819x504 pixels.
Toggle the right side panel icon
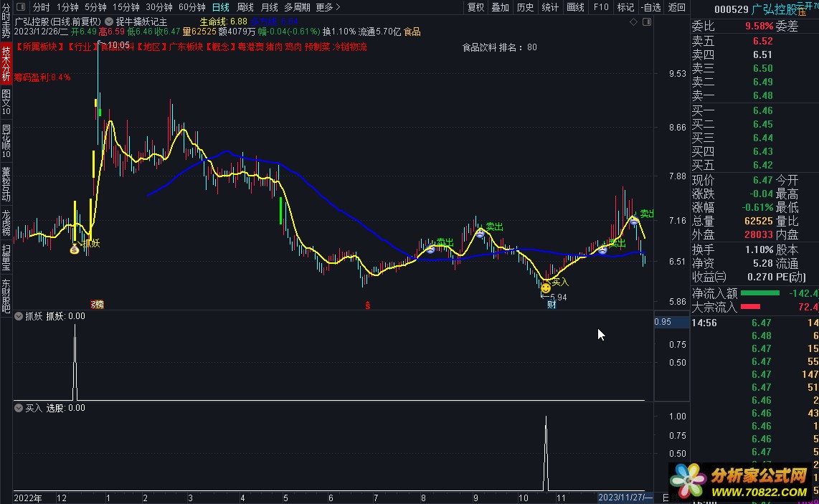(647, 22)
